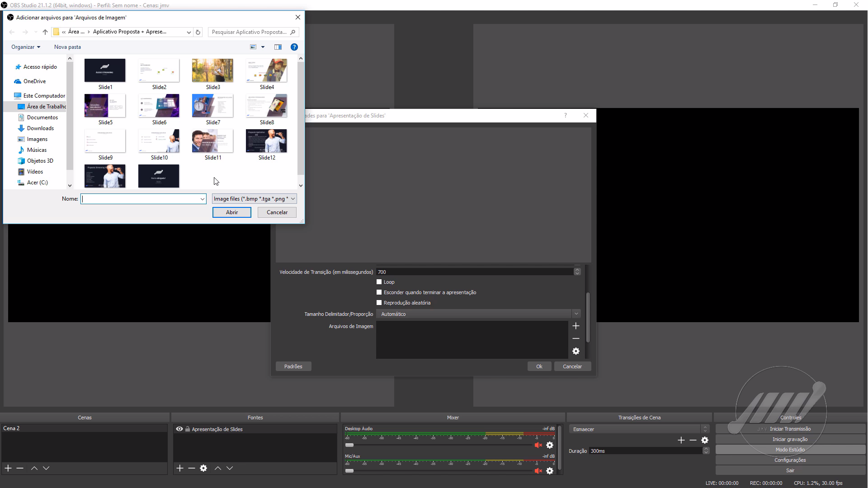Click the image files gear icon

[x=576, y=351]
